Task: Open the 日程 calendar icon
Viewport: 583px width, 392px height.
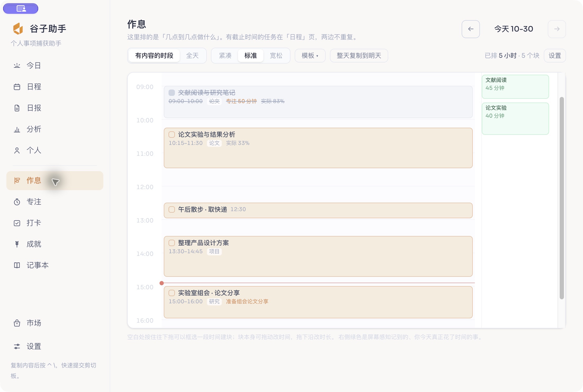Action: (17, 87)
